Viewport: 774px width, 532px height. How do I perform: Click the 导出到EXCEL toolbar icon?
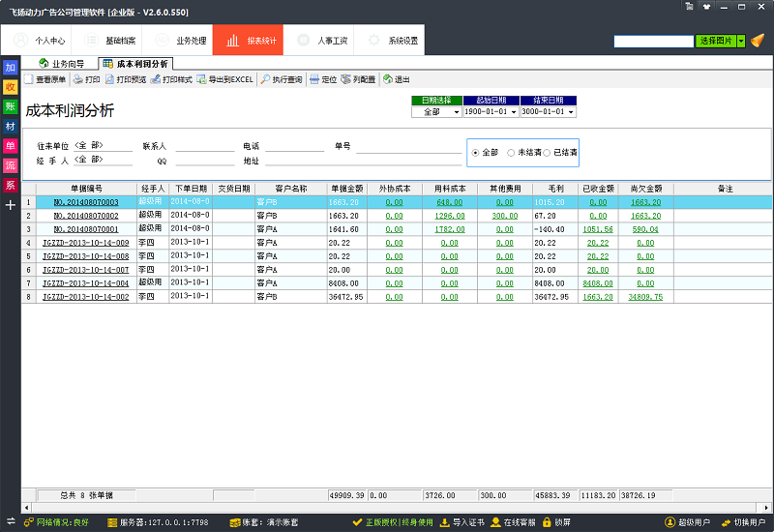(201, 79)
